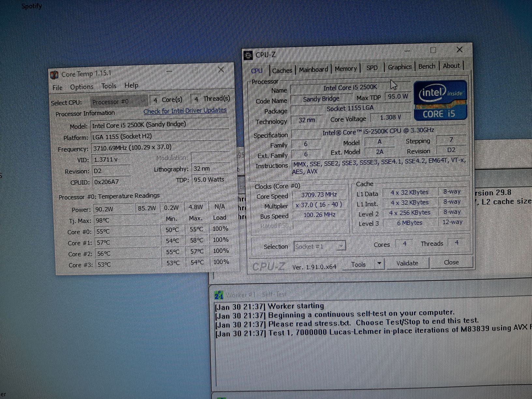This screenshot has height=399, width=532.
Task: Click the Lucas-Lehmer Test 1 log line
Action: click(373, 331)
